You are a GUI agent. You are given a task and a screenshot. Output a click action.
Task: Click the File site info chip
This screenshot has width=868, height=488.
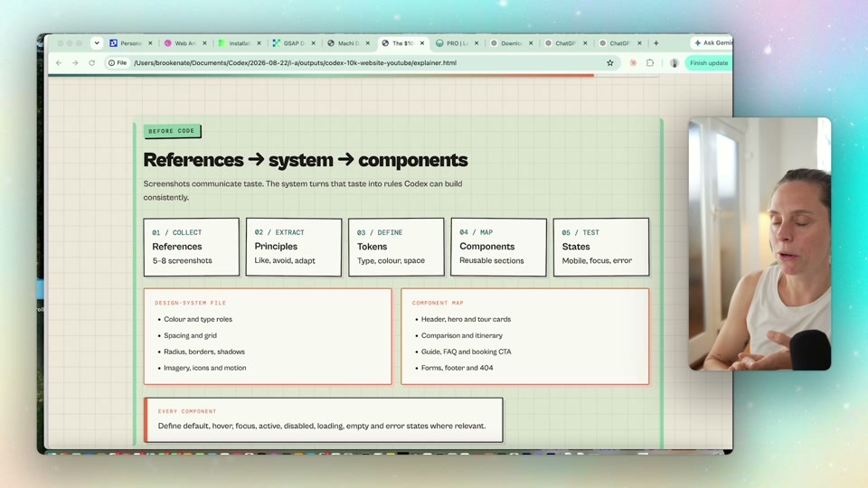tap(118, 63)
